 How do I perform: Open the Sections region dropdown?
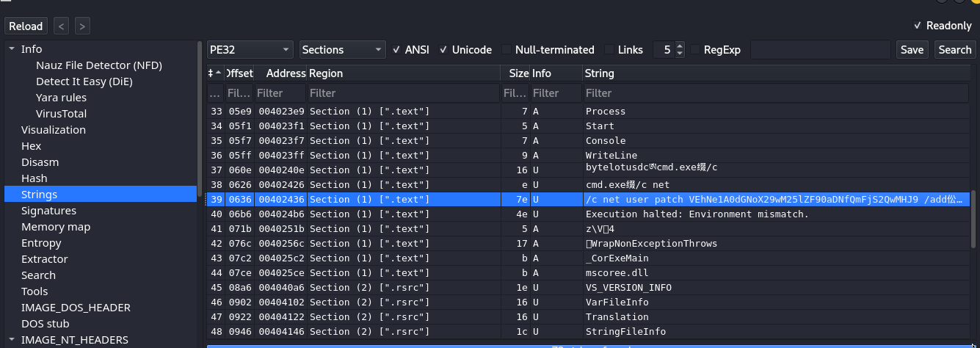coord(342,50)
